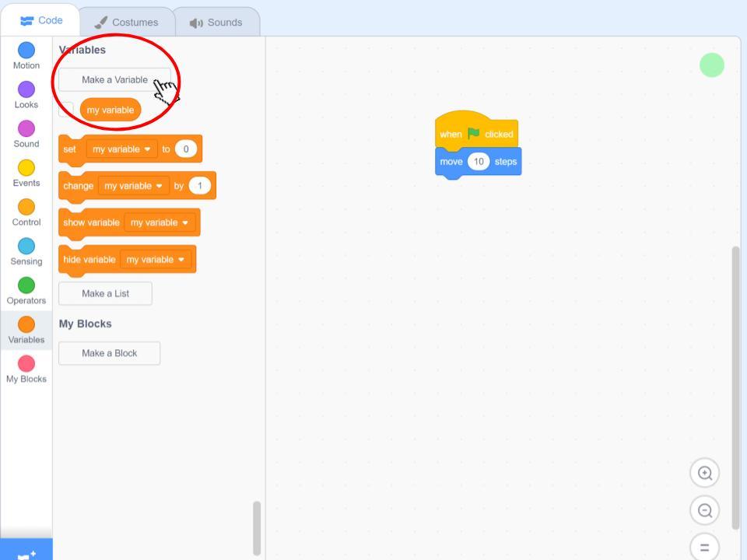The height and width of the screenshot is (560, 747).
Task: Select the Sound category circle
Action: (26, 128)
